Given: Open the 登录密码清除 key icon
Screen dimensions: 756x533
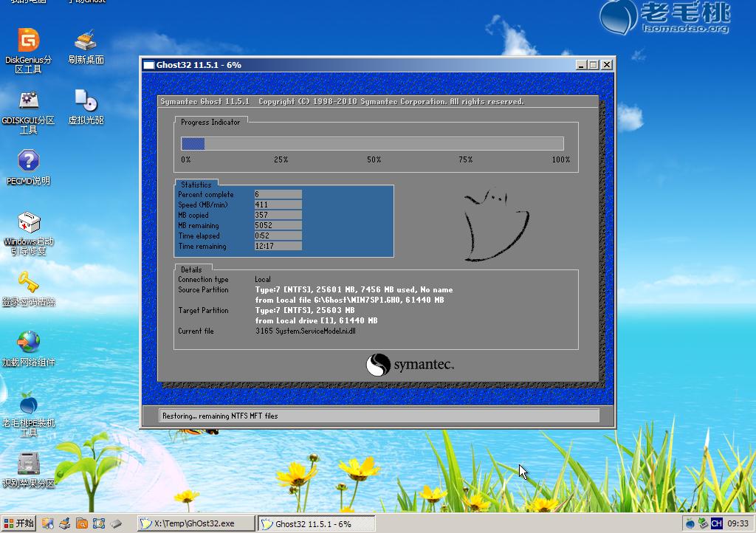Looking at the screenshot, I should tap(28, 283).
